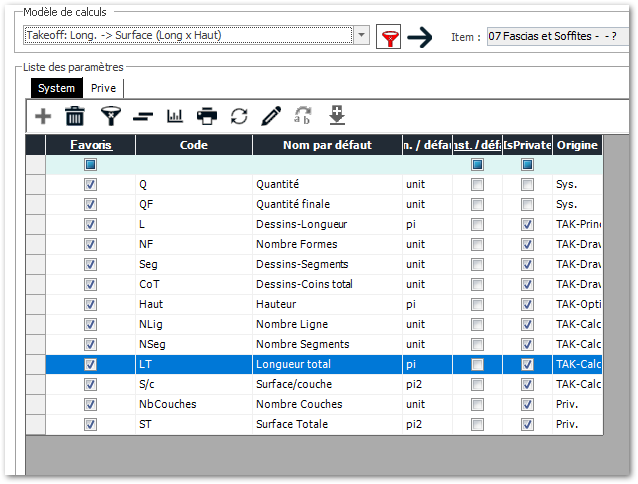This screenshot has height=484, width=638.
Task: Click the trash delete icon
Action: coord(75,116)
